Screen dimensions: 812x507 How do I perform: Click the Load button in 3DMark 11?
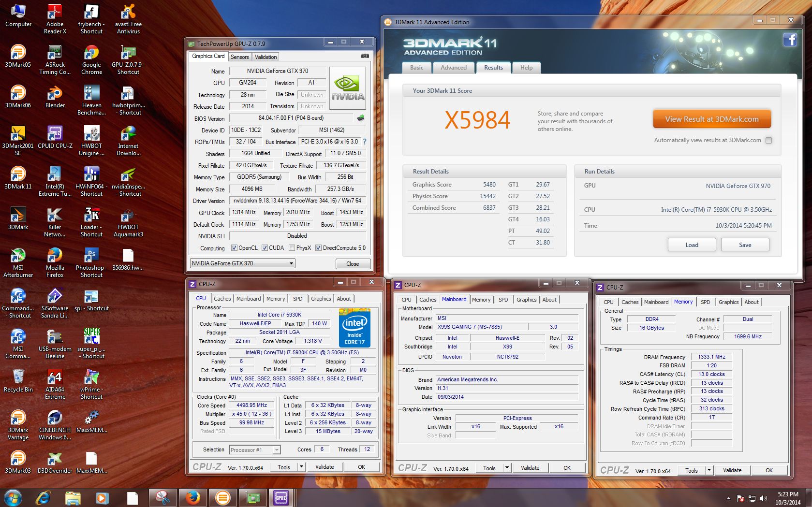(692, 245)
